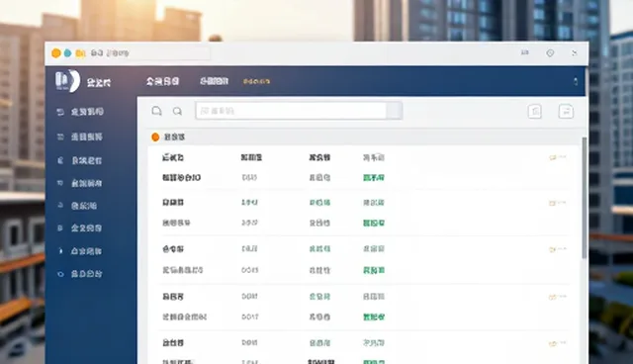Image resolution: width=633 pixels, height=364 pixels.
Task: Click the clock icon in the window title bar
Action: [x=550, y=52]
